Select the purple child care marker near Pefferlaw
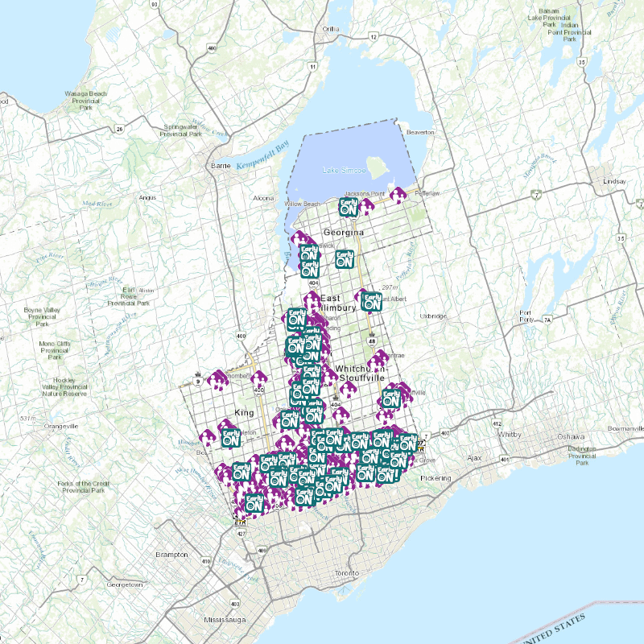Screen dimensions: 644x644 click(x=398, y=196)
